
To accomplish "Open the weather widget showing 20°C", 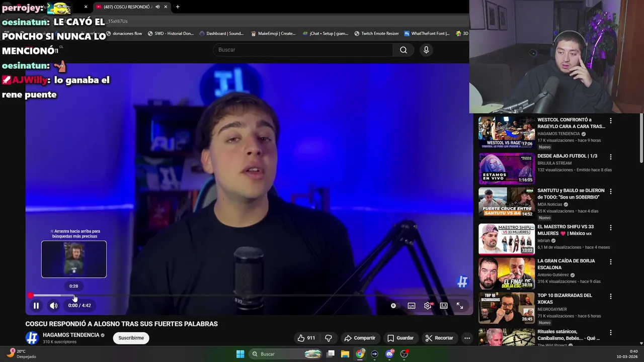I will point(21,354).
